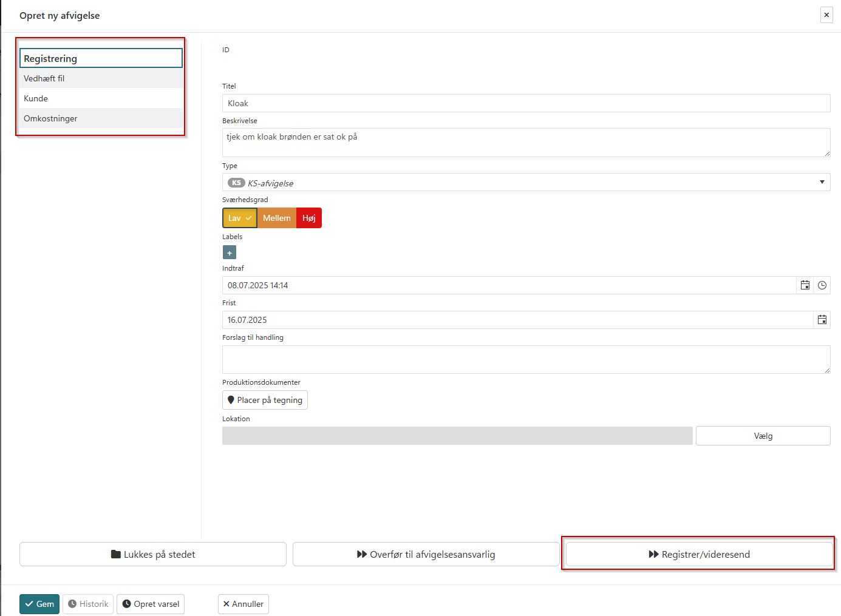Set severity to Høj
This screenshot has width=841, height=616.
(x=309, y=218)
